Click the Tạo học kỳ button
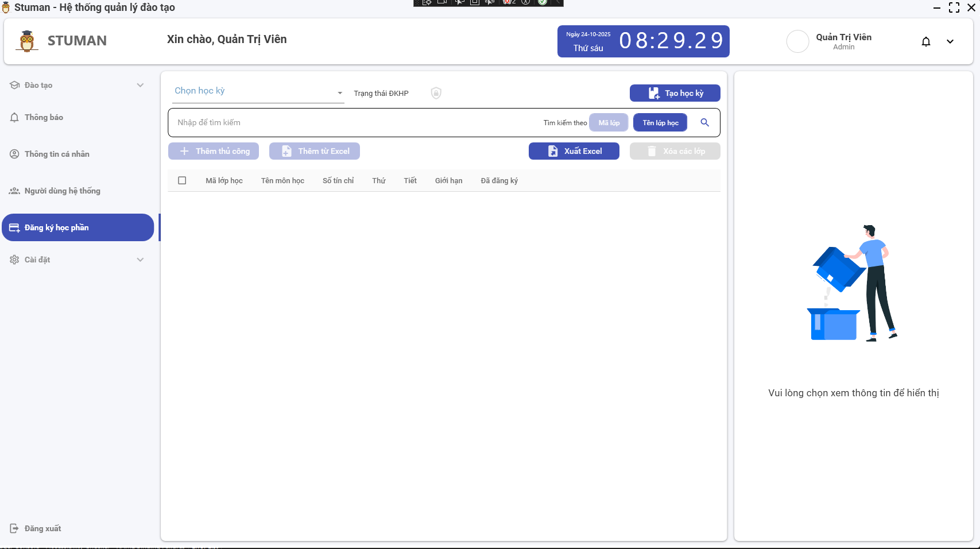 click(x=675, y=93)
